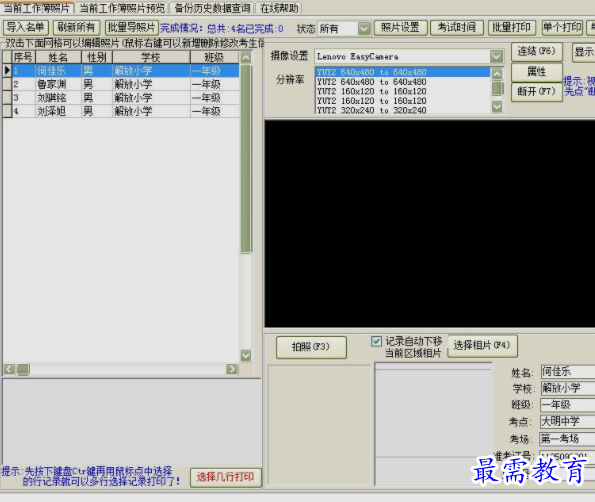Click the 考点 input field with 大明中学
This screenshot has width=595, height=502.
click(568, 421)
